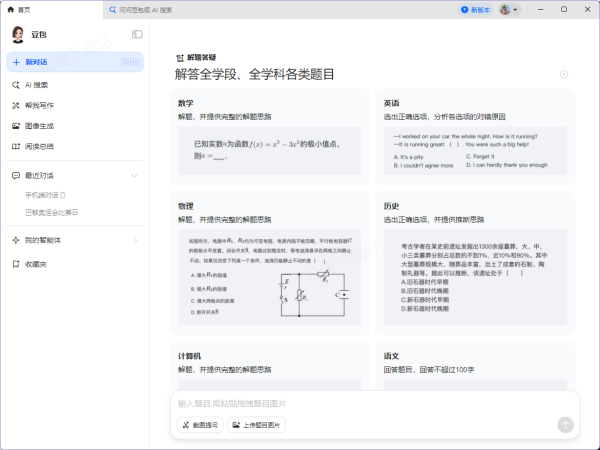The height and width of the screenshot is (450, 600).
Task: Click the 图像生成 picture icon
Action: 16,126
